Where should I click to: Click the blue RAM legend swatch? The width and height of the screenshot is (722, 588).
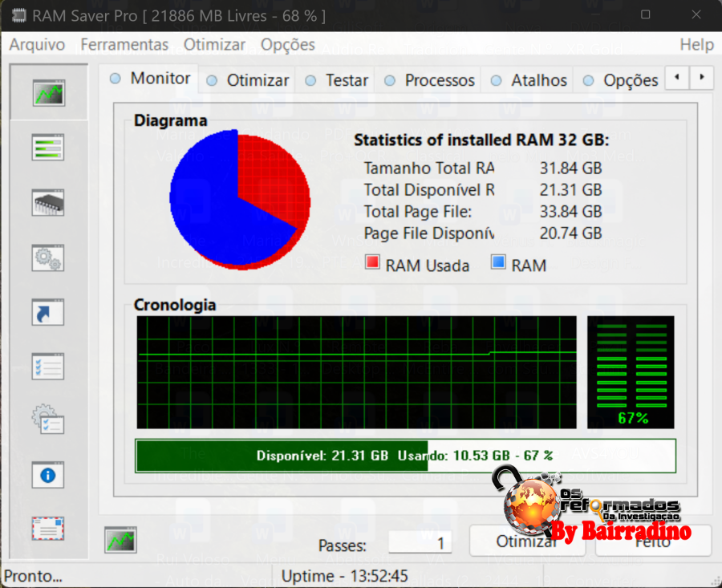(498, 262)
